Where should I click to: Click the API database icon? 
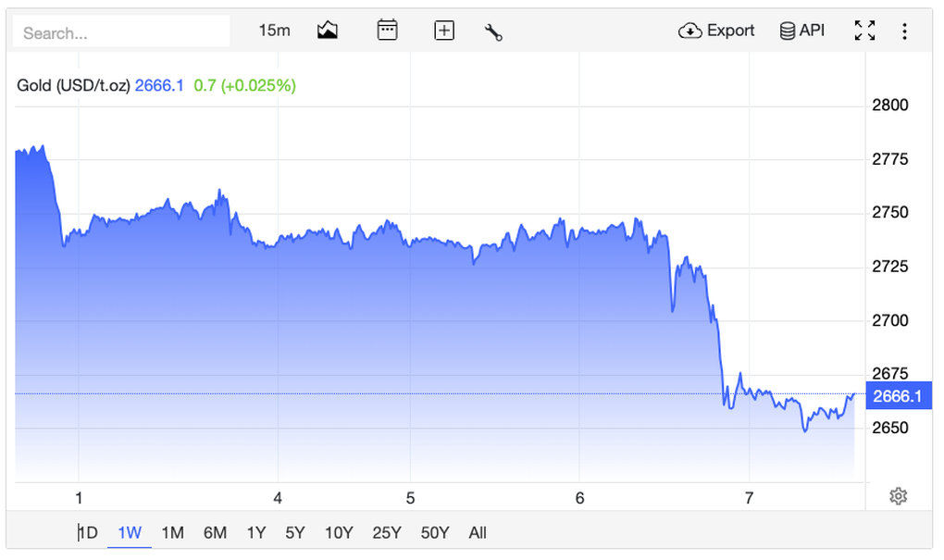(x=788, y=31)
